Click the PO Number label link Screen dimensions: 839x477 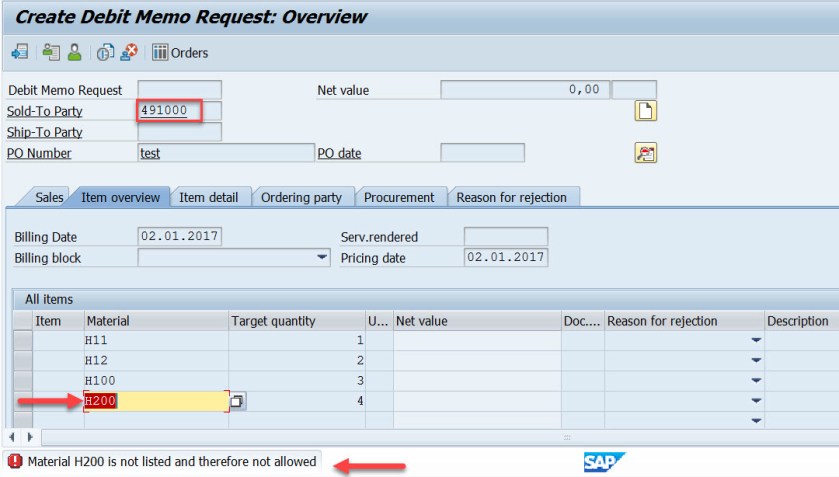click(39, 153)
